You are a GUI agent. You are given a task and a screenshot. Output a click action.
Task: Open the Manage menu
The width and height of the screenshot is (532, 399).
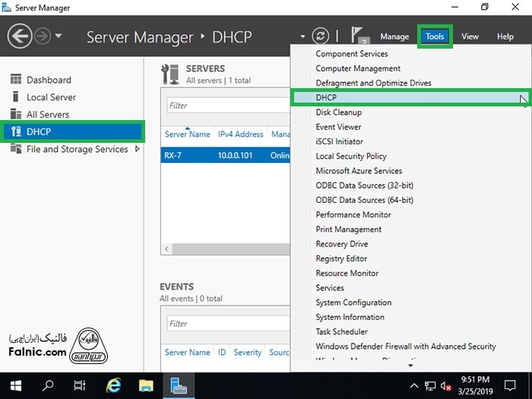coord(394,36)
